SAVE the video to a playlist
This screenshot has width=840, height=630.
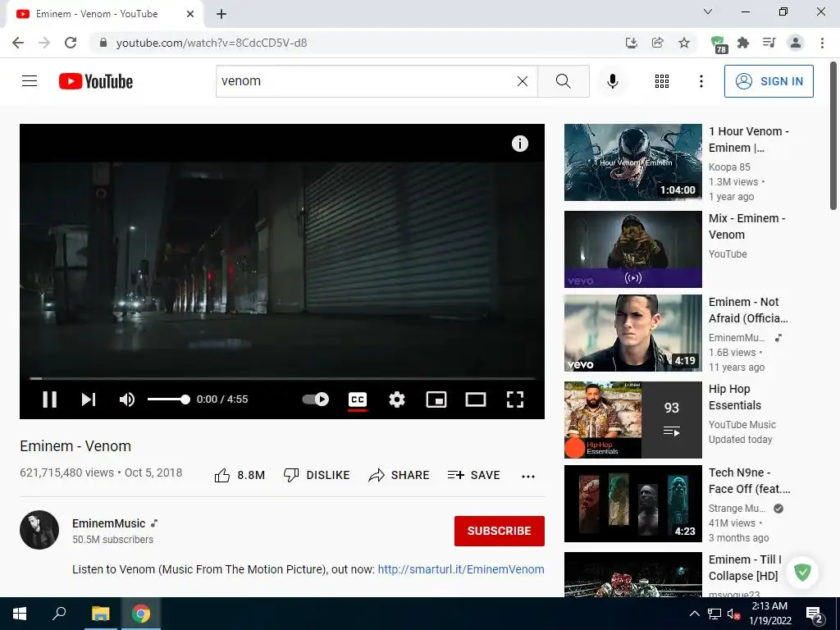click(473, 475)
